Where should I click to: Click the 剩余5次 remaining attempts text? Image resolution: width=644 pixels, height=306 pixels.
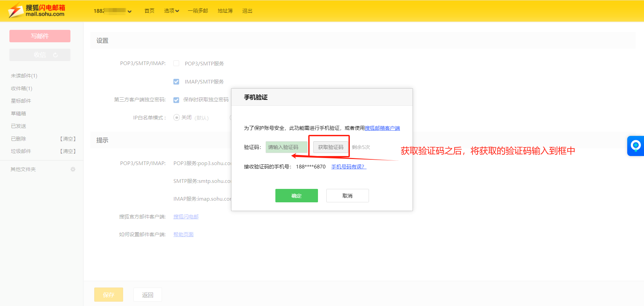click(361, 147)
